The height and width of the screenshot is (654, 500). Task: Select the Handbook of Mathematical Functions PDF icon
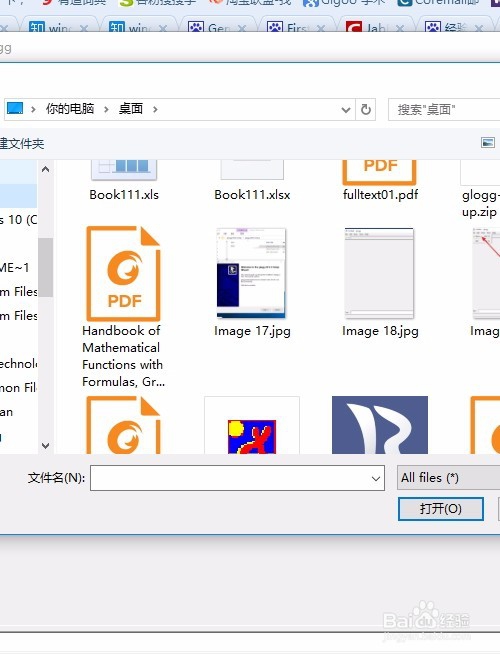pos(123,274)
